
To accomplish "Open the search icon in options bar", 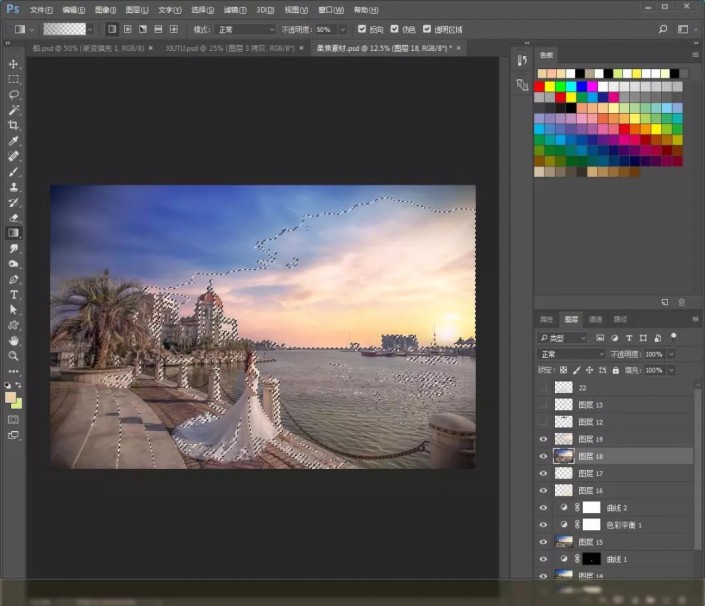I will 663,29.
